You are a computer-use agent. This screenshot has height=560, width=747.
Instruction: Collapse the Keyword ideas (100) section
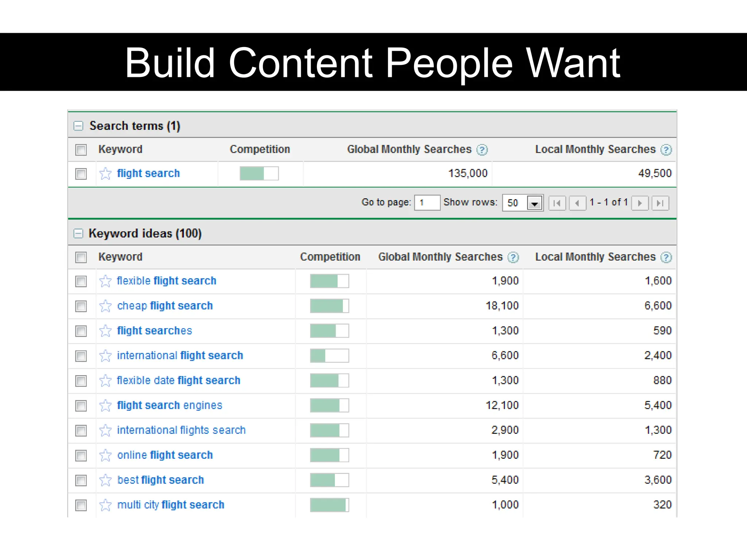pyautogui.click(x=78, y=233)
